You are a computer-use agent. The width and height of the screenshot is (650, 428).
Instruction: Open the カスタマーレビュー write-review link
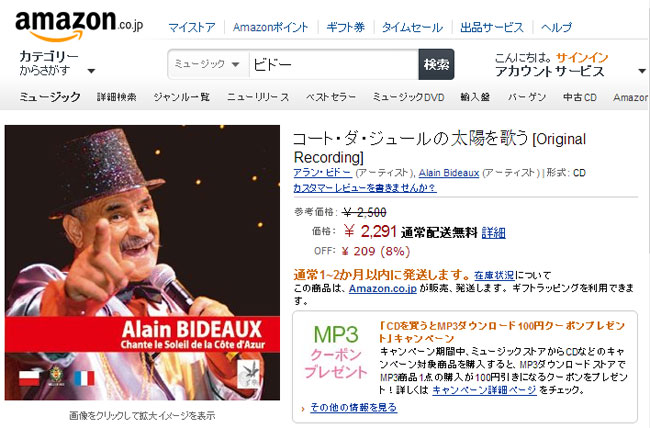pos(364,188)
